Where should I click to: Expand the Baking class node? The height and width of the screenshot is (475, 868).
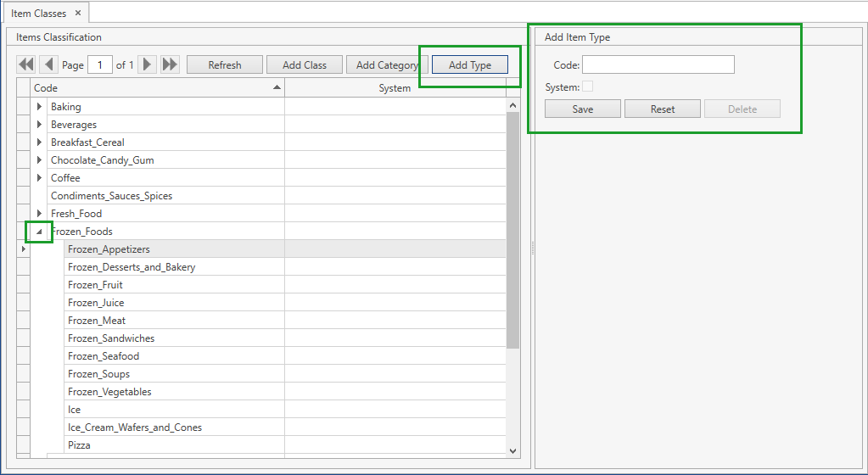tap(39, 107)
